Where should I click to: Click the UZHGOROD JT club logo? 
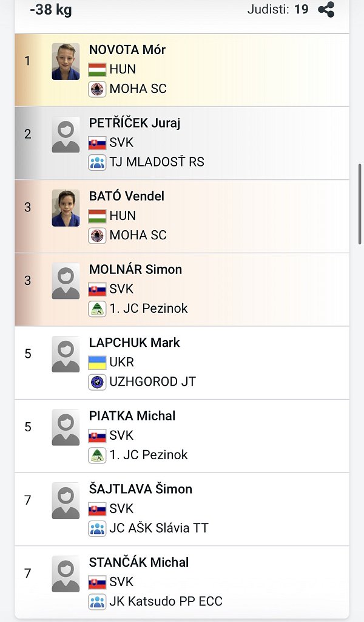tap(97, 382)
